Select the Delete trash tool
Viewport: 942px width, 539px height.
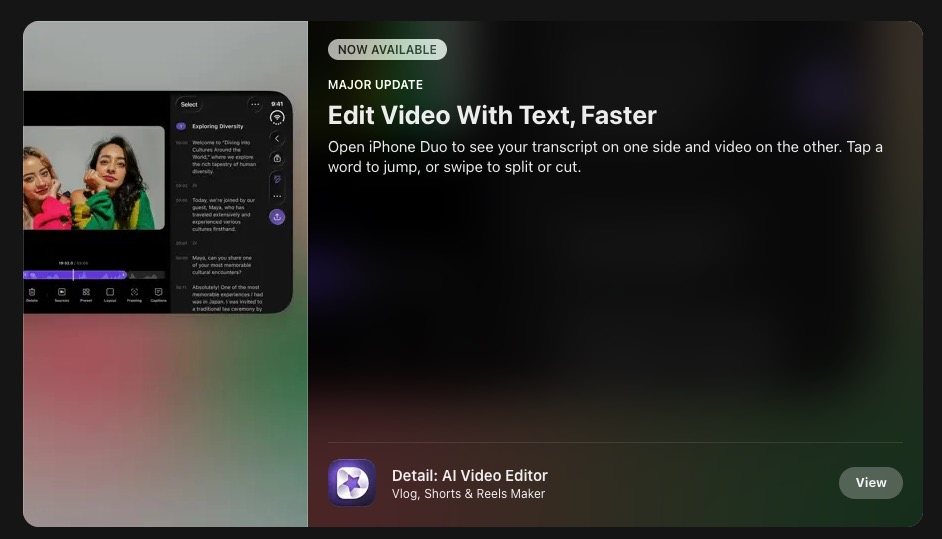(x=32, y=294)
